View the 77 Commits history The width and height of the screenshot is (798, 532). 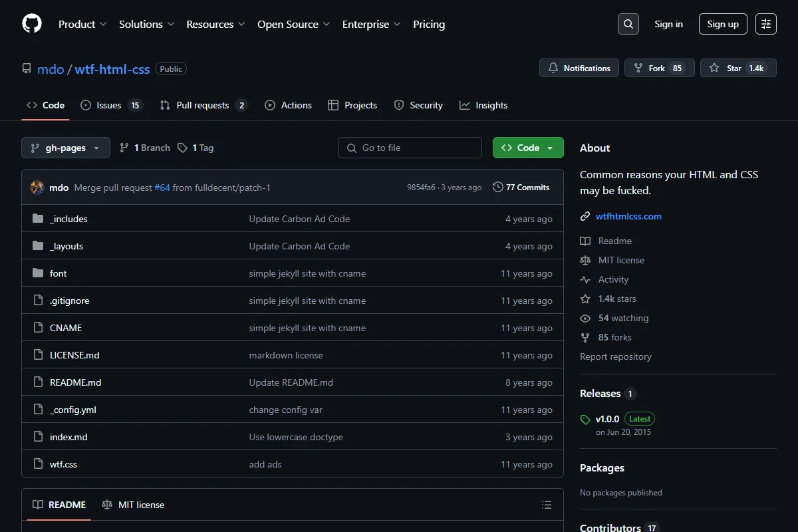click(521, 188)
